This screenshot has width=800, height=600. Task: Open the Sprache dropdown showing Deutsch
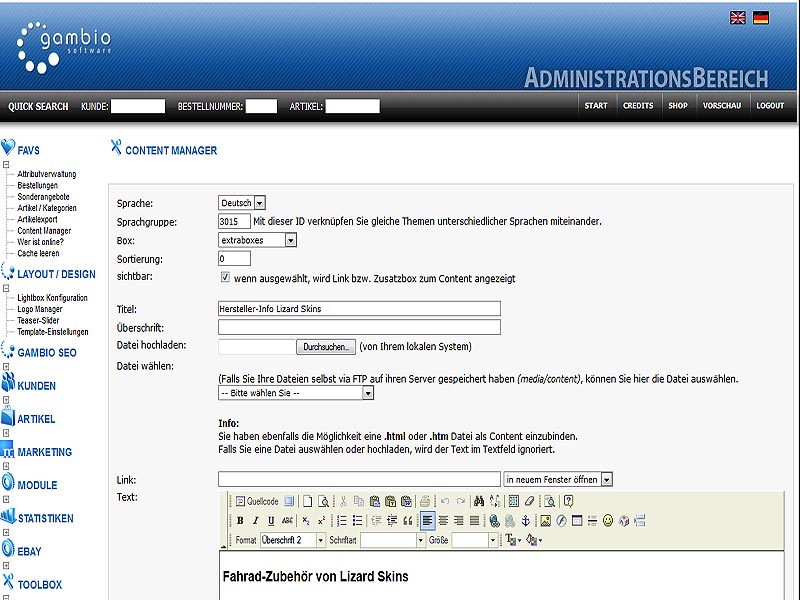pyautogui.click(x=242, y=203)
